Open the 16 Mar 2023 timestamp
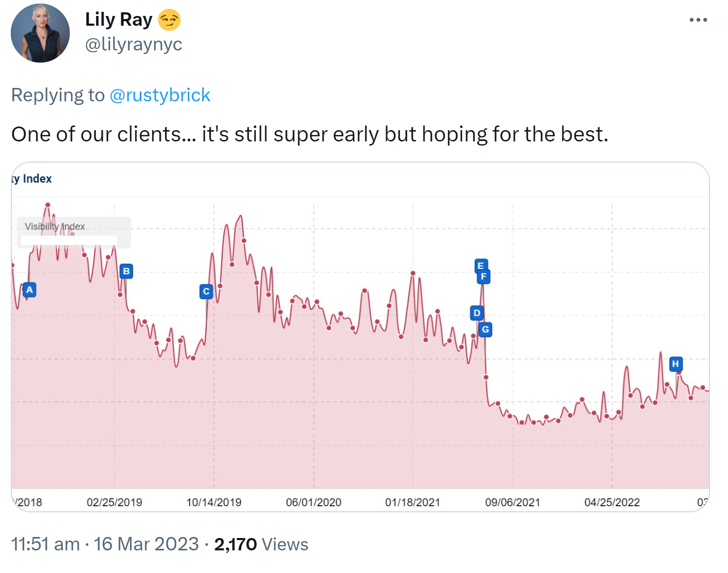 pyautogui.click(x=146, y=544)
